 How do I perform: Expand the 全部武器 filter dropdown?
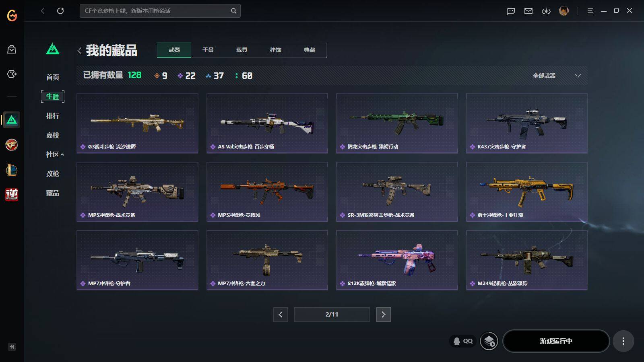[557, 76]
